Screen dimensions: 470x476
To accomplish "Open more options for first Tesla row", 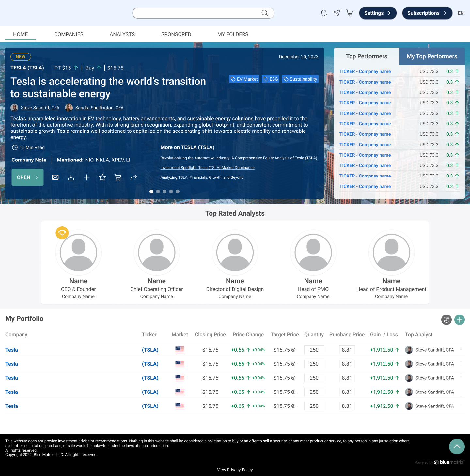I will 461,350.
